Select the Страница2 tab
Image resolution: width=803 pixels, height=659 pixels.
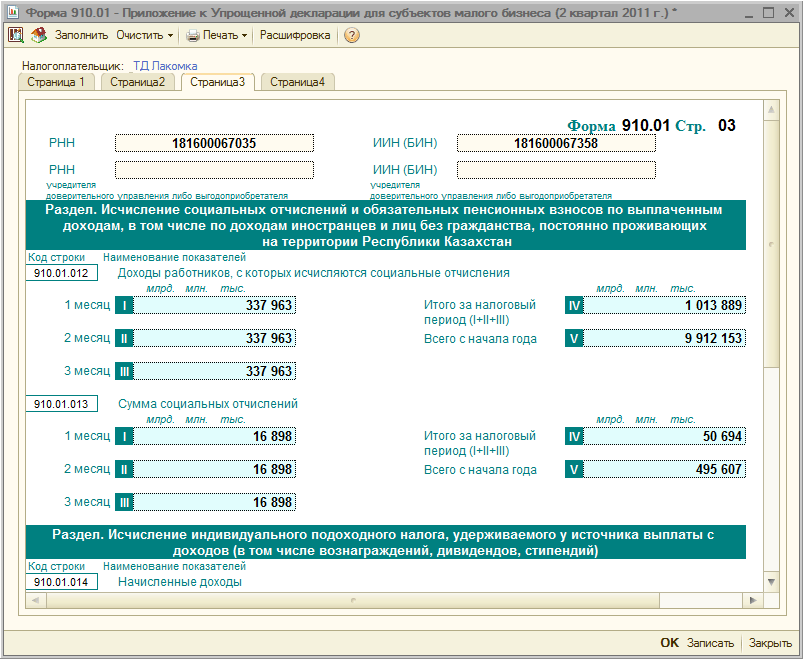(x=137, y=82)
